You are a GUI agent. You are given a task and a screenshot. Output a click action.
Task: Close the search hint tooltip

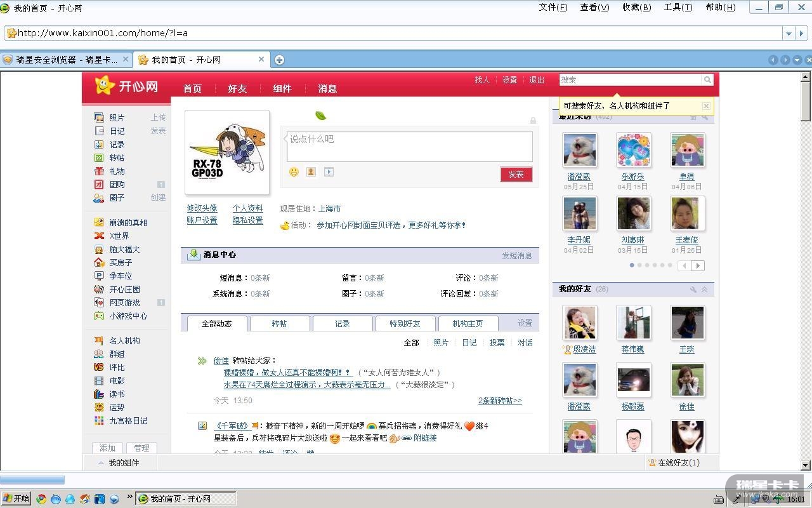[x=706, y=106]
